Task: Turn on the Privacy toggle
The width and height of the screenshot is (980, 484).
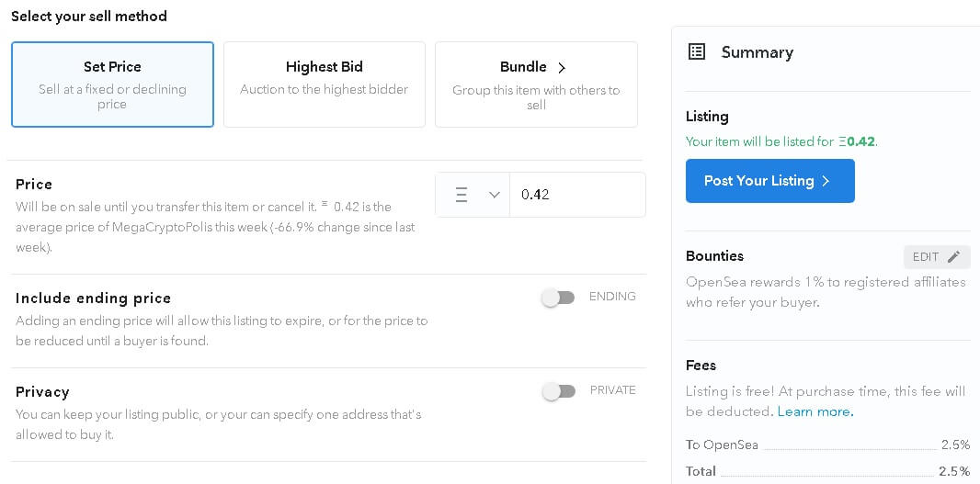Action: pos(558,391)
